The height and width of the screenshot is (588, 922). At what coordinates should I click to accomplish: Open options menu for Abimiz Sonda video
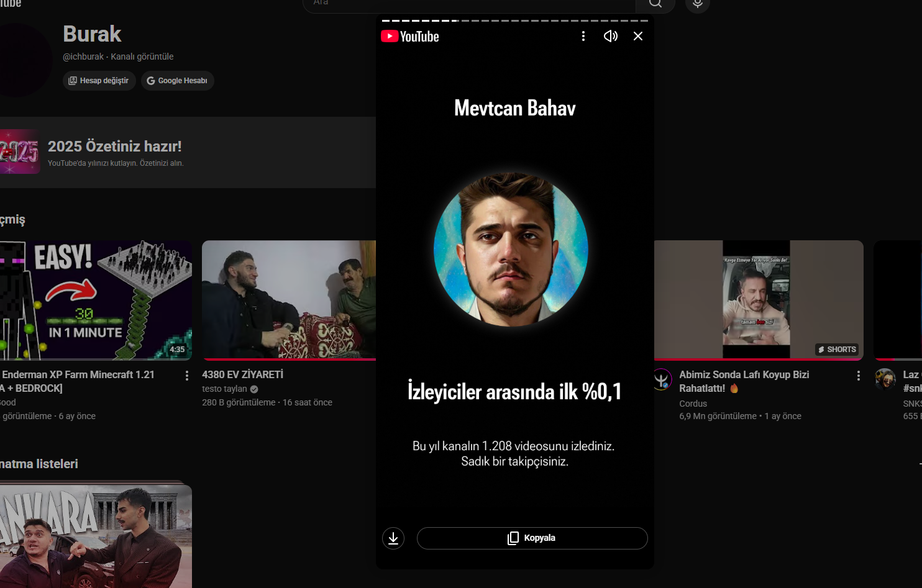[859, 376]
